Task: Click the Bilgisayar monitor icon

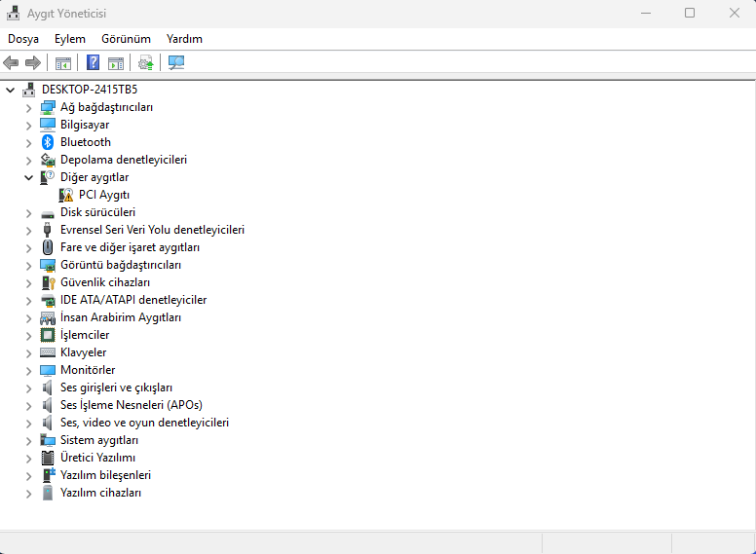Action: pyautogui.click(x=48, y=125)
